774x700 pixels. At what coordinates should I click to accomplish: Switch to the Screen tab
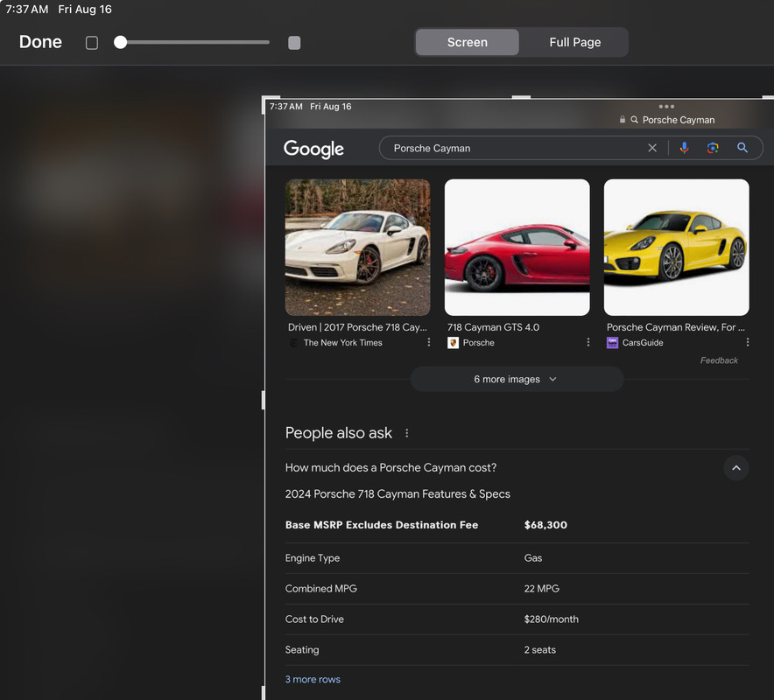[x=467, y=42]
